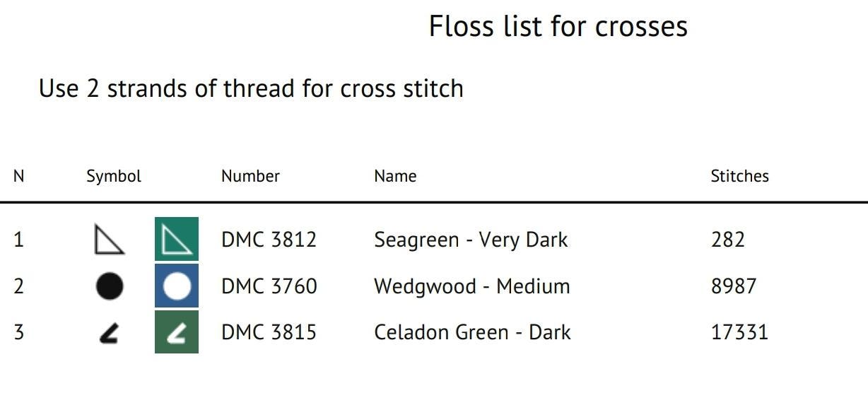
Task: Click the Name column header
Action: (x=395, y=176)
